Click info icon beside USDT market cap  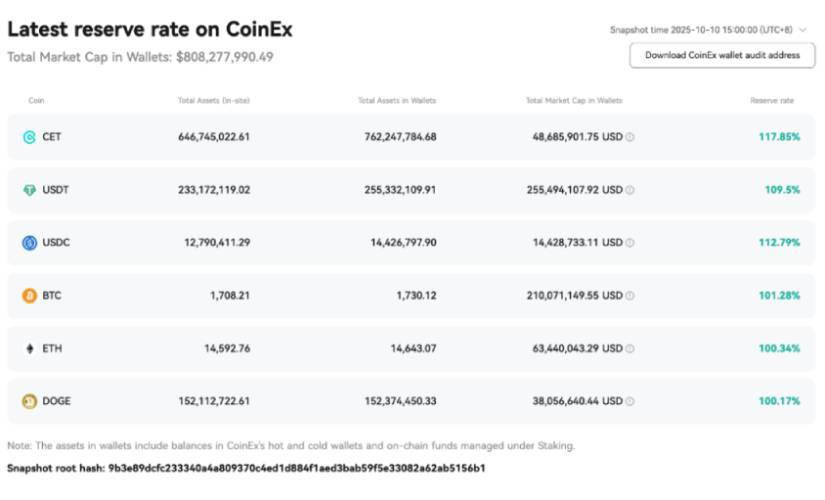point(630,190)
